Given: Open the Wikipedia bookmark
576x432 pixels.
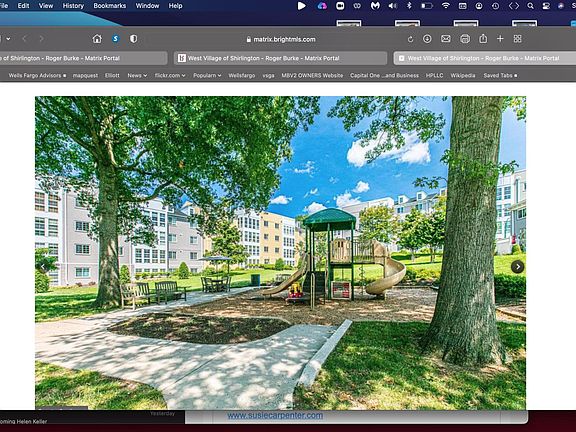Looking at the screenshot, I should coord(463,75).
